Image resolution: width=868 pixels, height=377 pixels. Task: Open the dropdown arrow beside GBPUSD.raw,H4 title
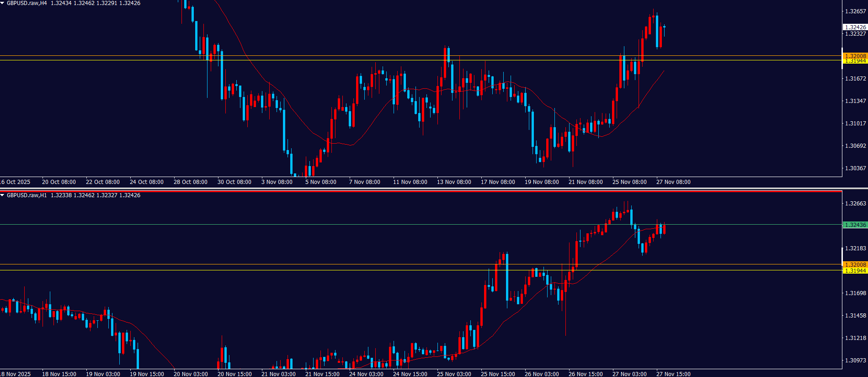[x=2, y=3]
